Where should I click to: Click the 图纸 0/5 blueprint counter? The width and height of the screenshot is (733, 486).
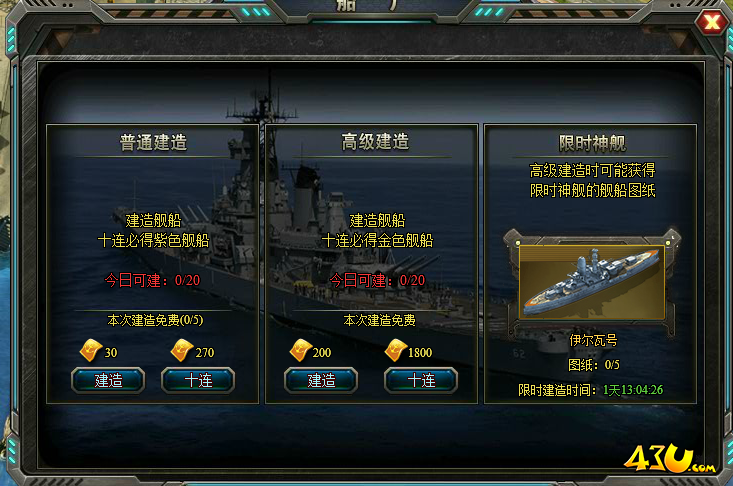593,364
